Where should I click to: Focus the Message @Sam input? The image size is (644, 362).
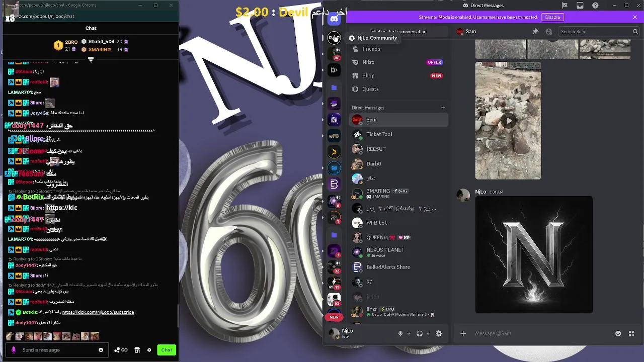541,333
